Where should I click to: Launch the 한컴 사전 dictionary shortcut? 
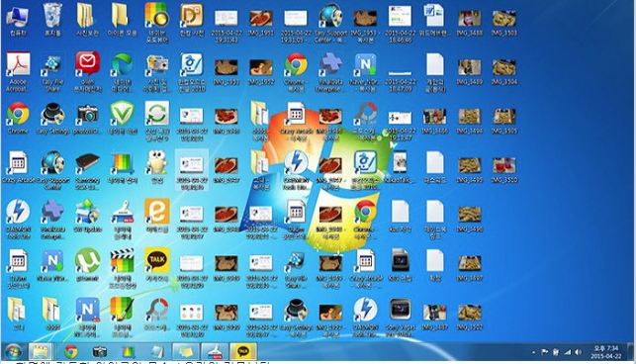(192, 21)
